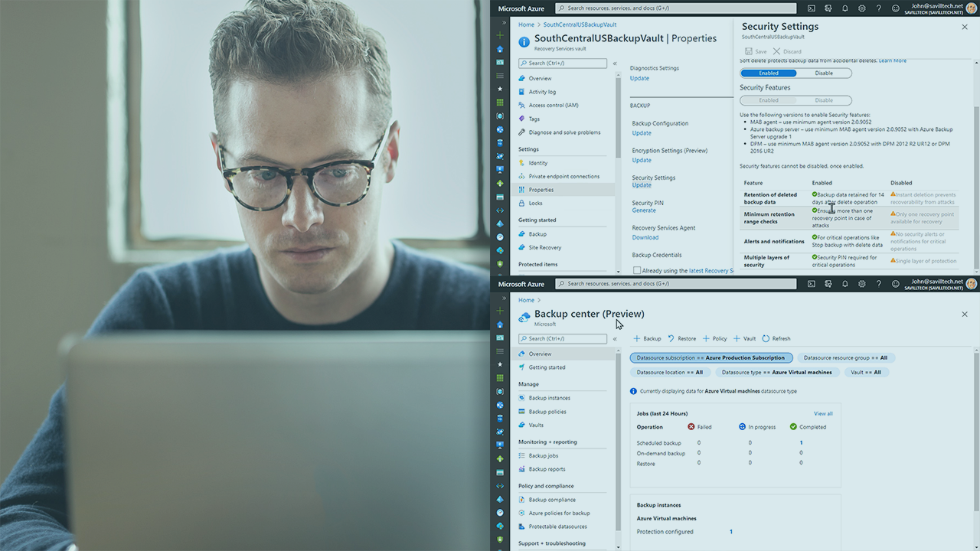Screen dimensions: 980x551
Task: Check the 'Already using the latest Recovery' checkbox
Action: click(x=637, y=270)
